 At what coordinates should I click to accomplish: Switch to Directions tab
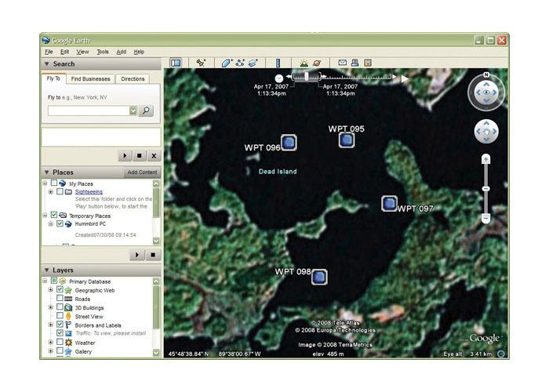pos(133,78)
